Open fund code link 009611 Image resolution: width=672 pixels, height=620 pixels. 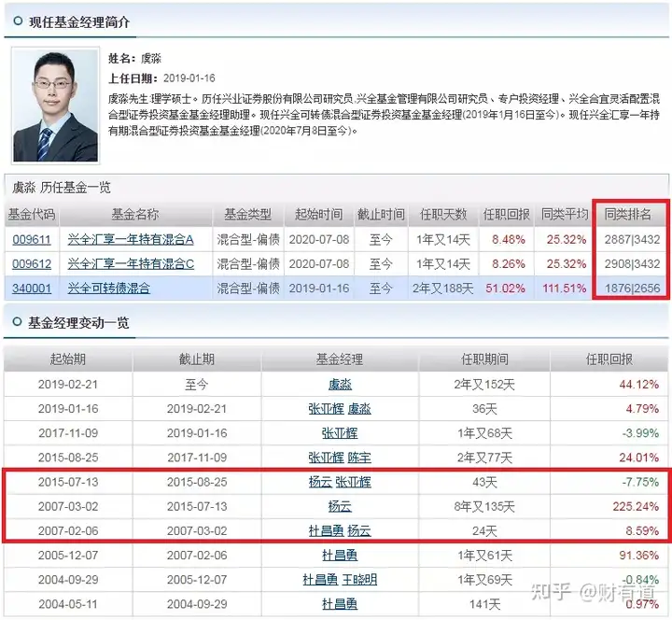[32, 239]
